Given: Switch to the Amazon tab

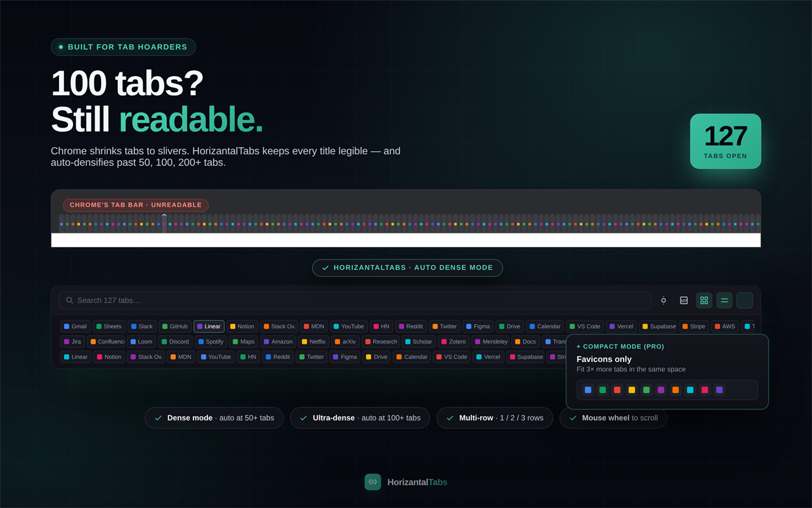Looking at the screenshot, I should click(278, 342).
